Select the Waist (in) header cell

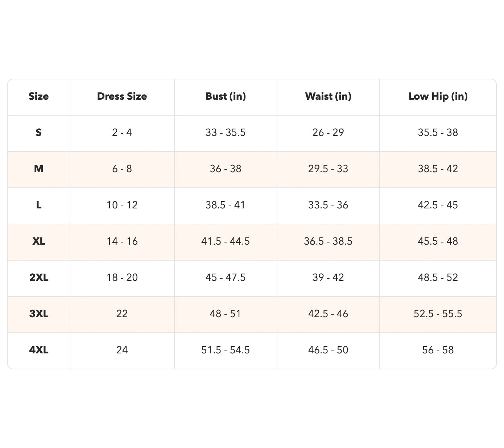click(328, 96)
